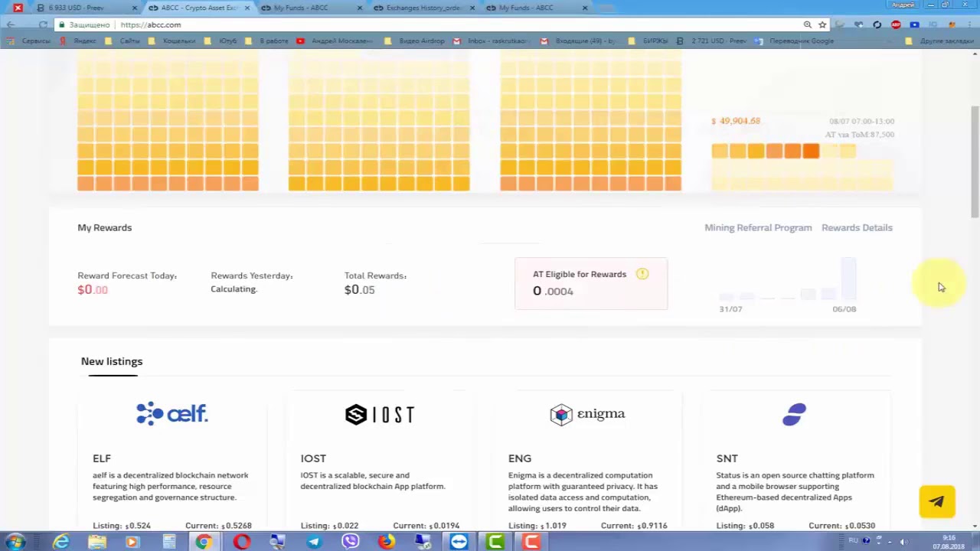Click the SNT ticker heading
The width and height of the screenshot is (980, 551).
click(727, 458)
